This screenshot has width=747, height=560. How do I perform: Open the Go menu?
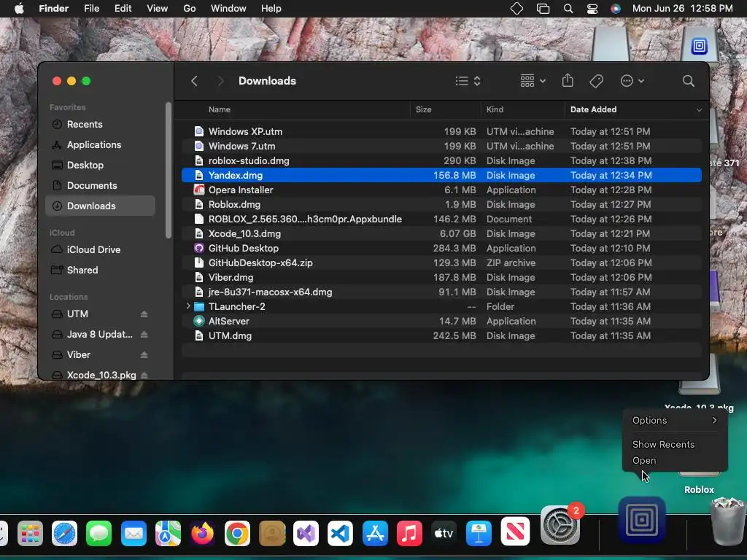[190, 9]
